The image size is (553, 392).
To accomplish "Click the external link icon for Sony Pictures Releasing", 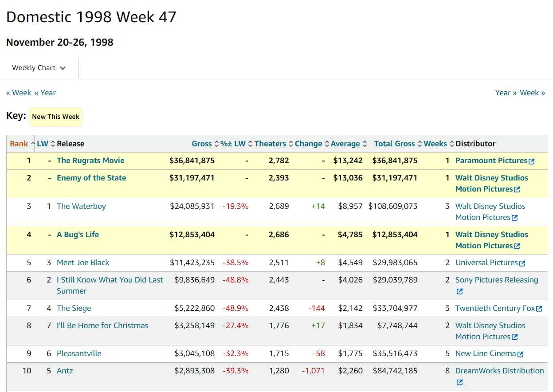I will pyautogui.click(x=459, y=292).
